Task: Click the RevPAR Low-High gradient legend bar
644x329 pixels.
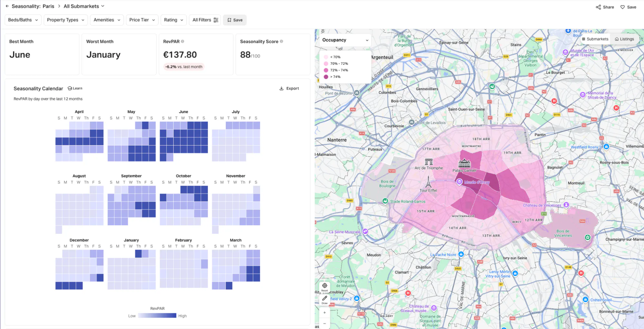Action: 157,316
